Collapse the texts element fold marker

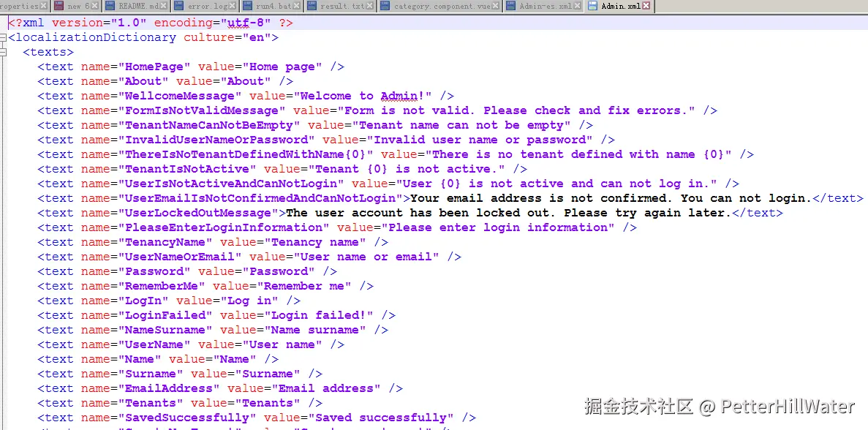(4, 52)
